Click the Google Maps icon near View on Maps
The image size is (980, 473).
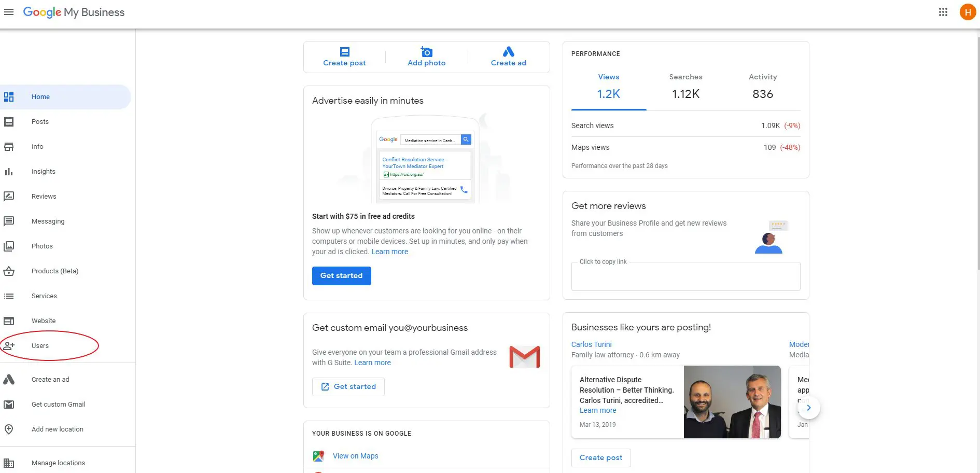click(x=318, y=456)
